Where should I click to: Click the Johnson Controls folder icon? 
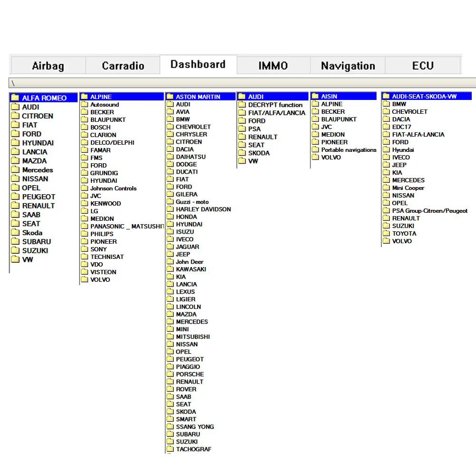tap(85, 188)
